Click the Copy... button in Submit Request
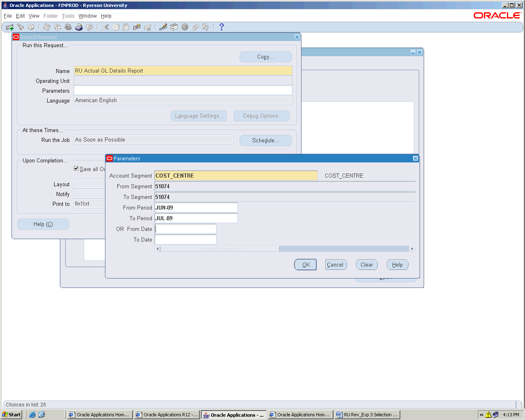Image resolution: width=525 pixels, height=420 pixels. (265, 57)
